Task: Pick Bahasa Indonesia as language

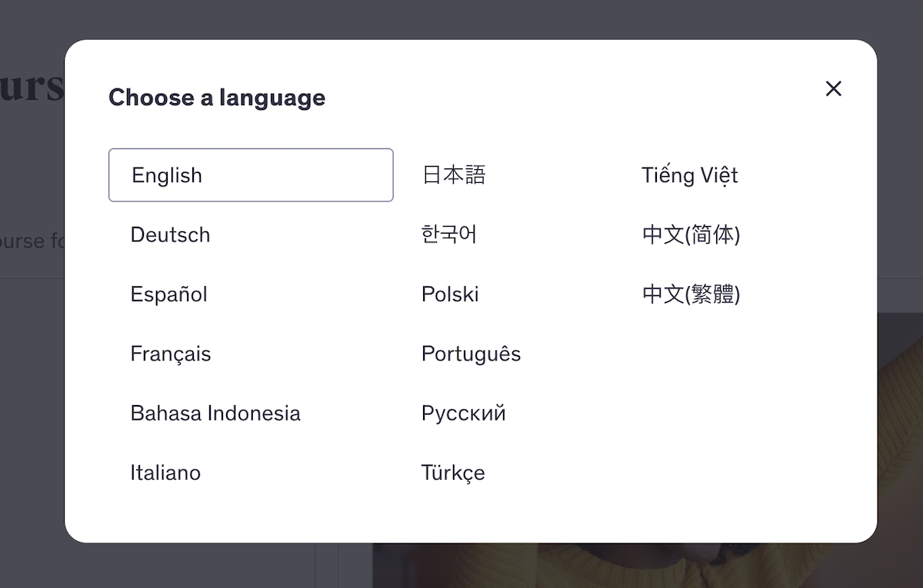Action: coord(215,414)
